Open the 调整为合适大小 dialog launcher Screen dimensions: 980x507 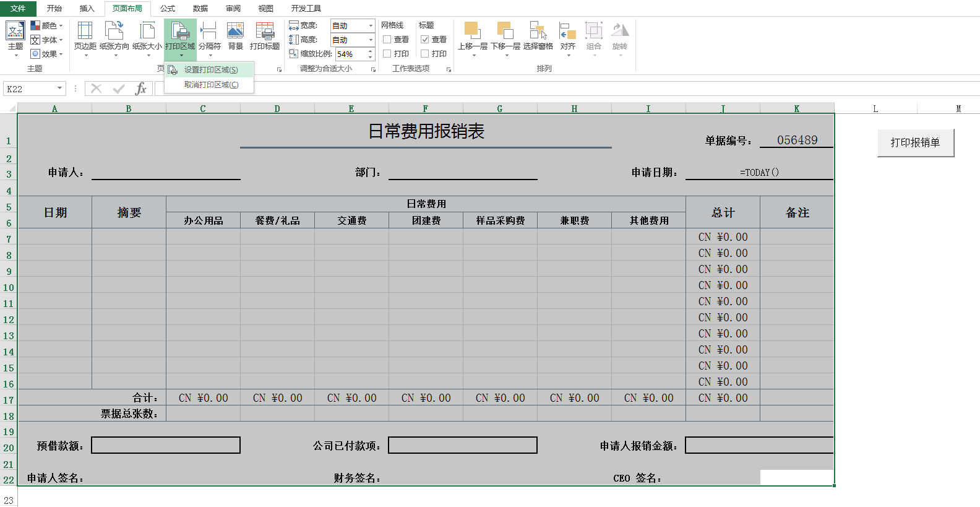[x=373, y=69]
